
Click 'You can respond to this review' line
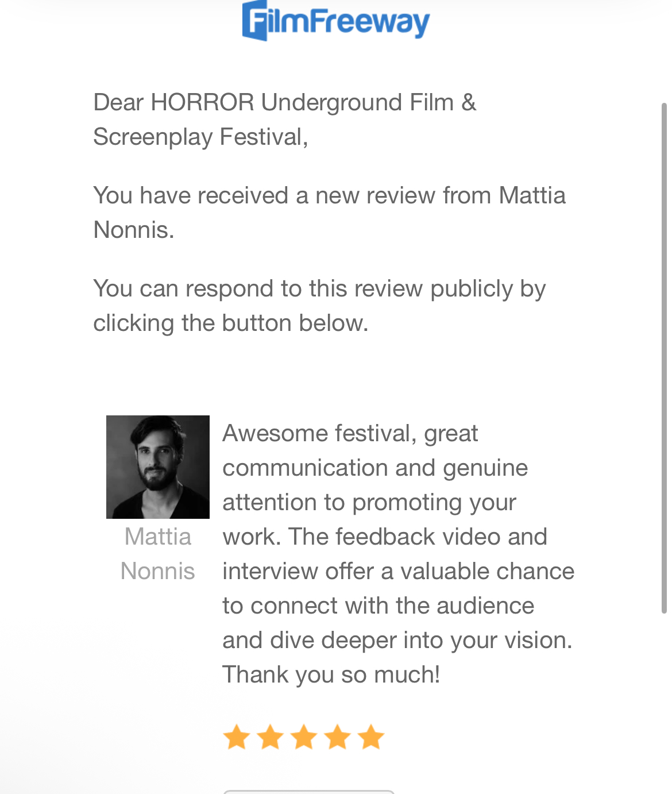(x=319, y=288)
